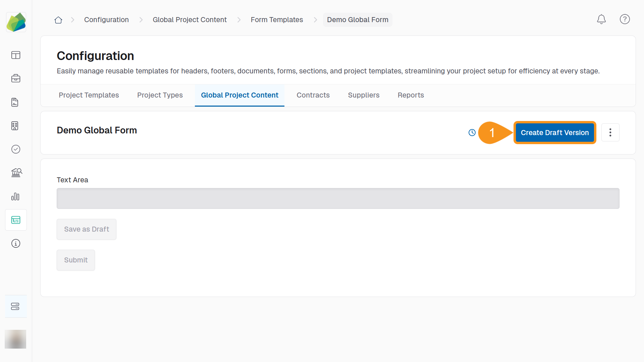This screenshot has height=362, width=644.
Task: Switch to the Contracts tab
Action: coord(313,95)
